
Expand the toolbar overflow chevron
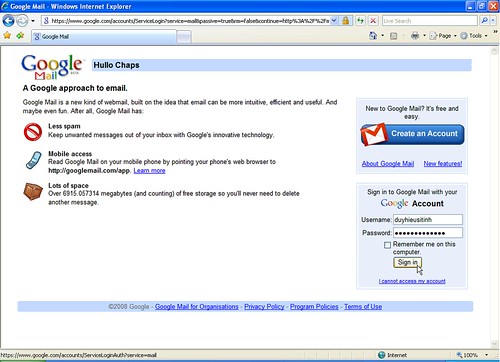pos(495,31)
